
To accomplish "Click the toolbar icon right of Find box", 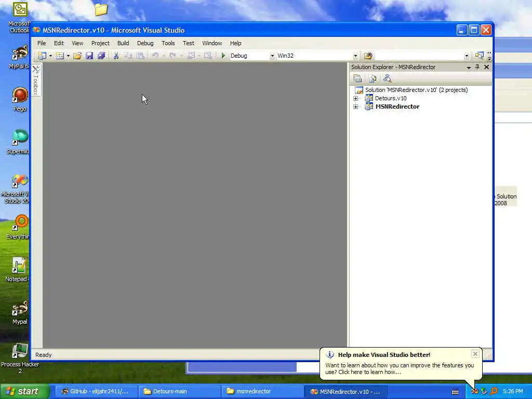I will tap(479, 56).
